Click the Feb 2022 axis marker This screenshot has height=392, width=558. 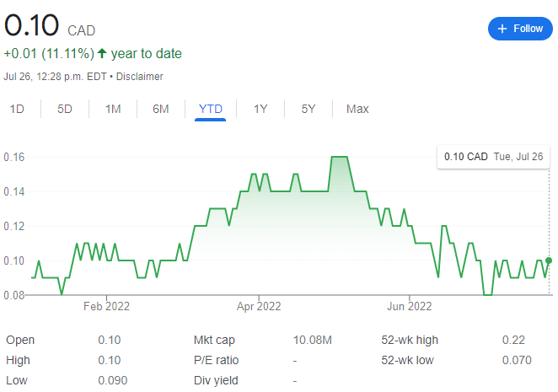(x=106, y=306)
